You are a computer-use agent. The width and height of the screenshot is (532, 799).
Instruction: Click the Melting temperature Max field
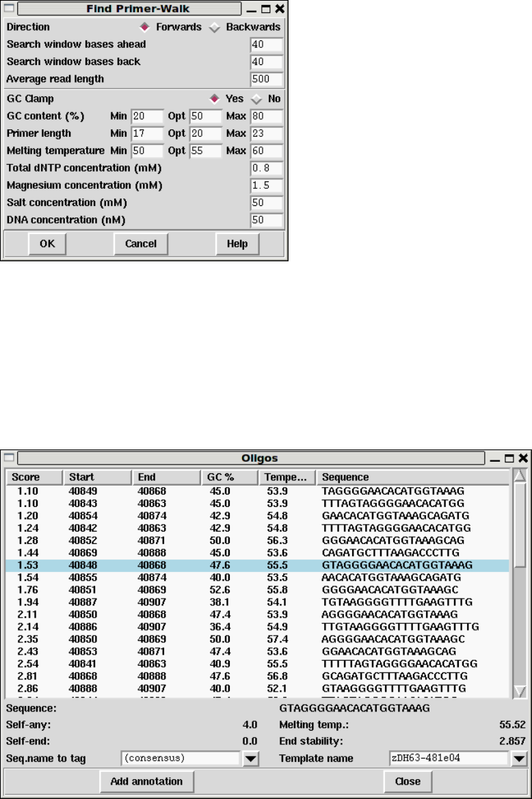(x=267, y=150)
